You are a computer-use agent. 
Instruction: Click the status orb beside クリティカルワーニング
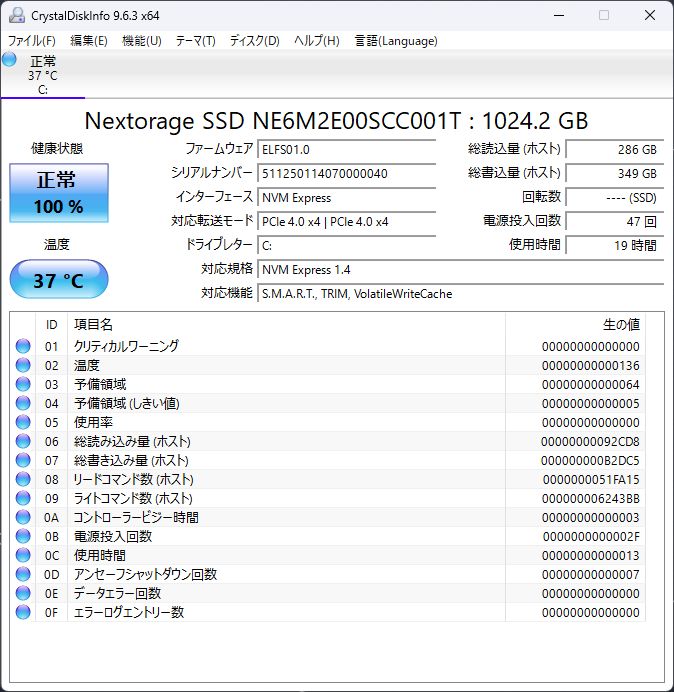tap(23, 346)
